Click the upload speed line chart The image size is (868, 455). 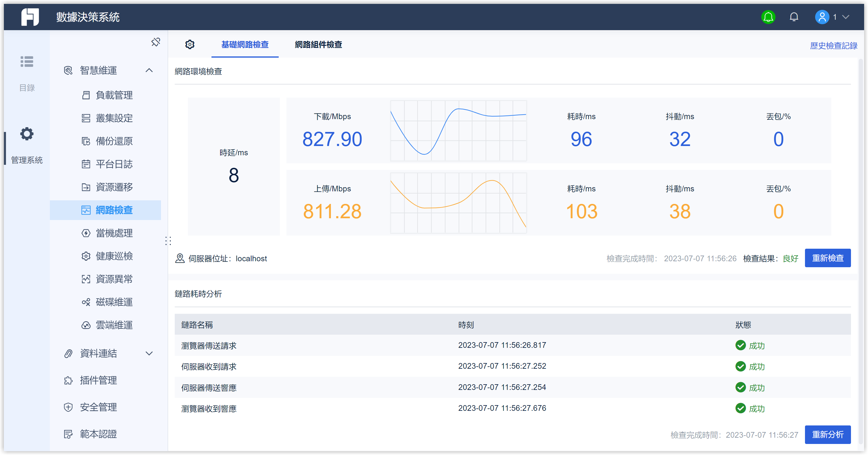click(x=458, y=203)
